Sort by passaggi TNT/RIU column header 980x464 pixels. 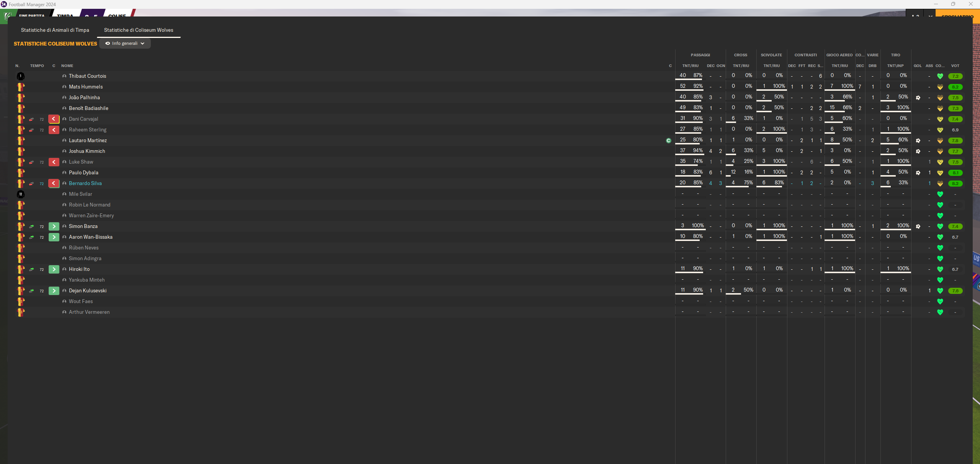click(690, 66)
